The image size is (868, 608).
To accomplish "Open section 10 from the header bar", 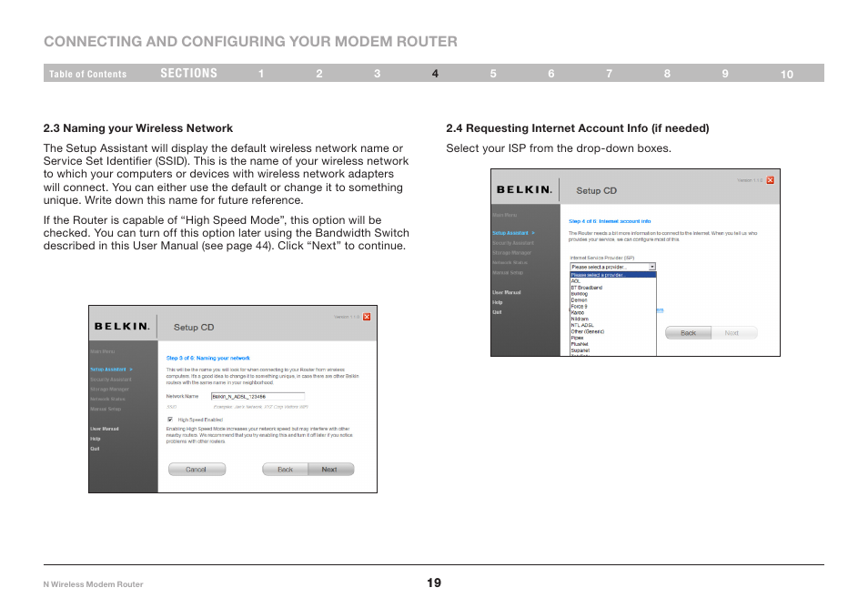I will pyautogui.click(x=787, y=75).
